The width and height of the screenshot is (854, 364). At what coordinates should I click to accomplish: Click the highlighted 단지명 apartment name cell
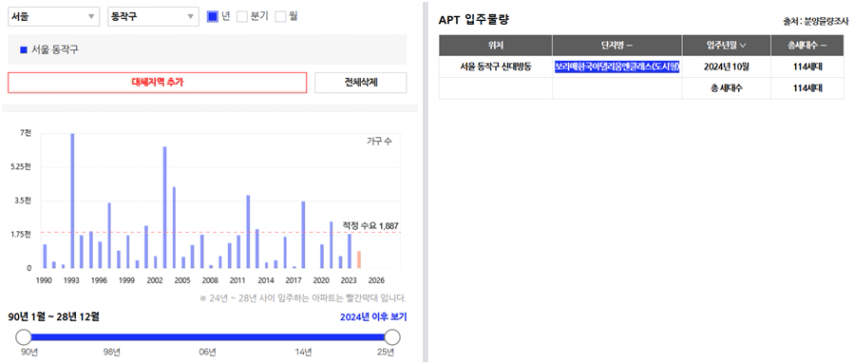point(617,67)
